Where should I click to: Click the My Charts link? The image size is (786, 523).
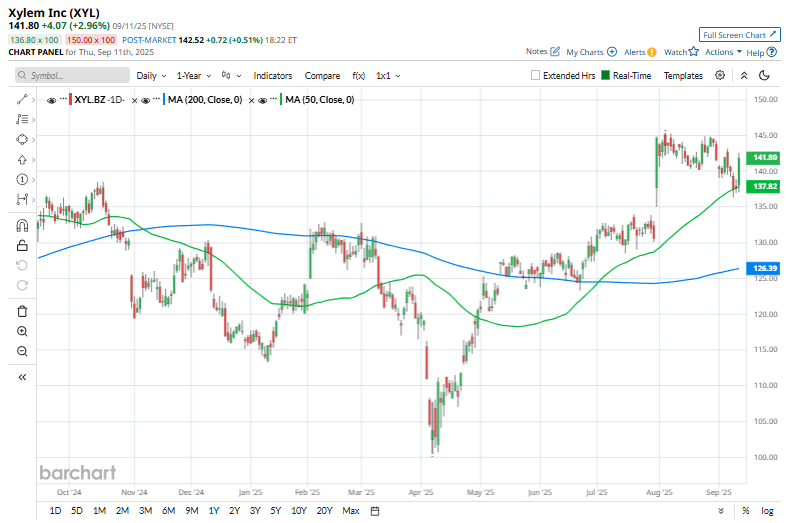584,52
